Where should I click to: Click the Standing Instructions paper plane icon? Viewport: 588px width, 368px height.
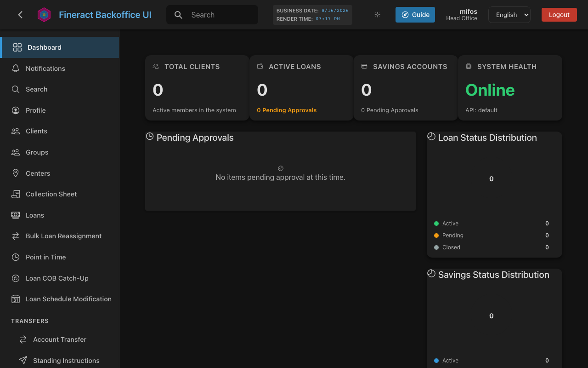(23, 361)
